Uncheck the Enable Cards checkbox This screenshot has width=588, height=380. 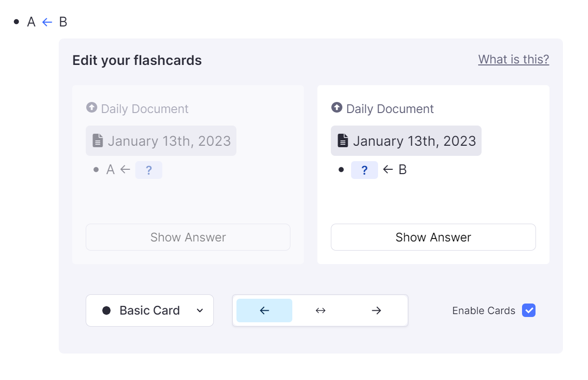pyautogui.click(x=529, y=311)
